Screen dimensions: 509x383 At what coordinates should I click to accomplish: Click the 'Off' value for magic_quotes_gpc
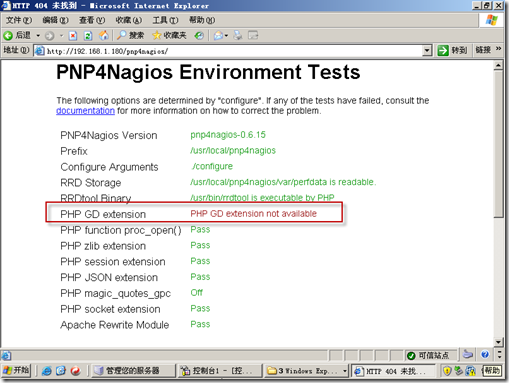[x=197, y=293]
